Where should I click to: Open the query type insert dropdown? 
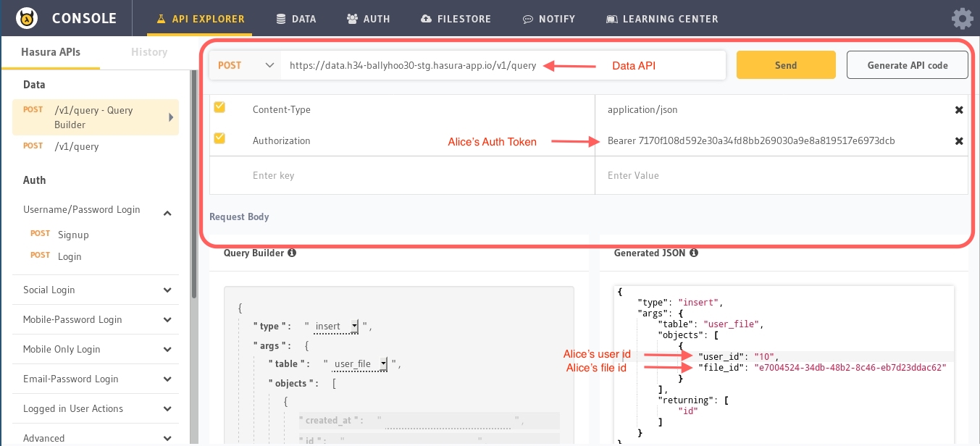tap(336, 327)
